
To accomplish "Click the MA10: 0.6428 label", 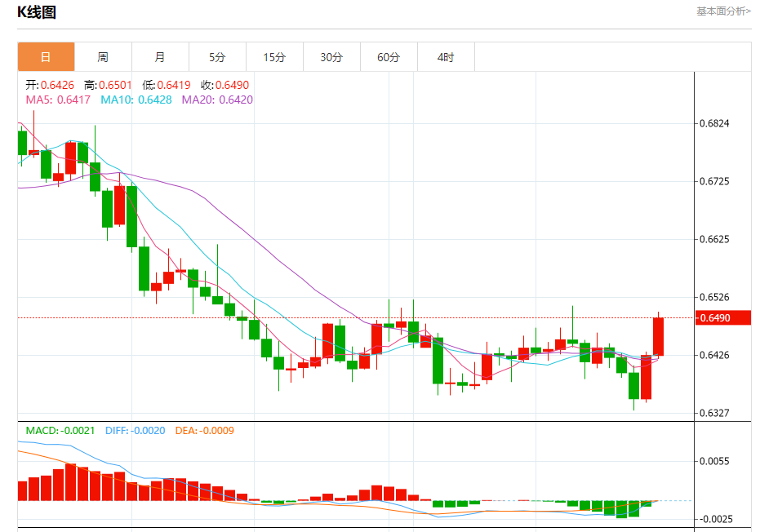I will click(136, 100).
